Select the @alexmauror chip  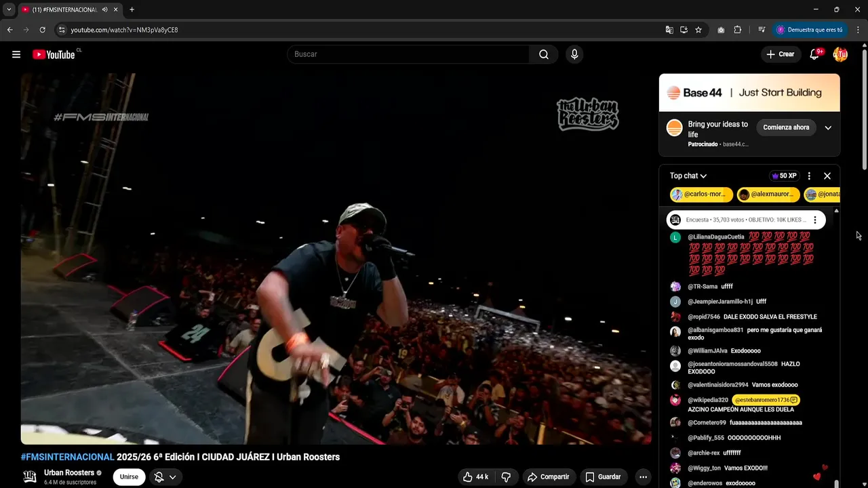point(768,195)
